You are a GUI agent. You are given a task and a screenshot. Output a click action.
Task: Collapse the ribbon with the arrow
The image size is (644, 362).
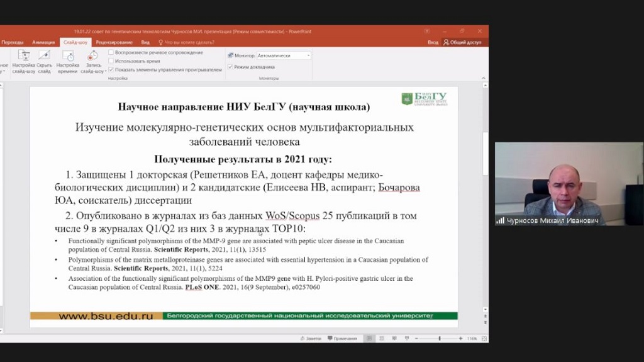click(x=484, y=78)
